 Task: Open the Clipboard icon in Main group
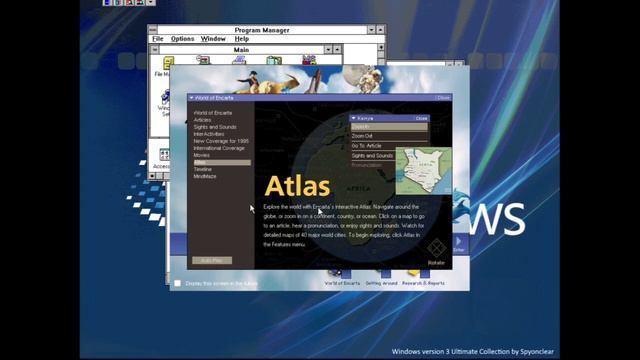click(274, 61)
